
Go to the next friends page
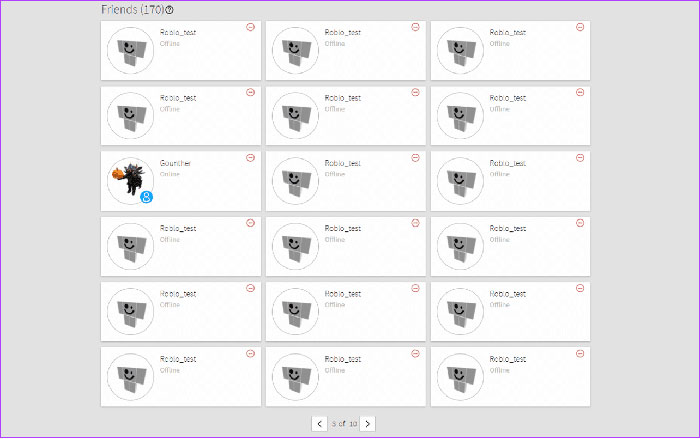pyautogui.click(x=367, y=424)
